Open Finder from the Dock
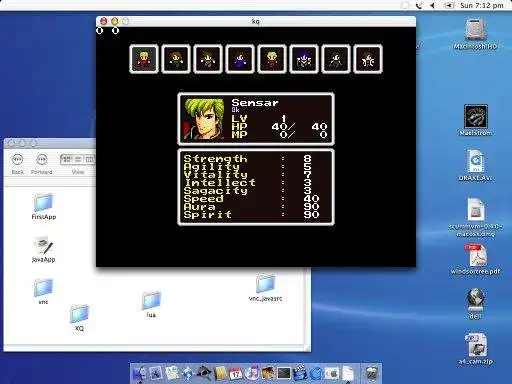512x384 pixels. [x=139, y=373]
